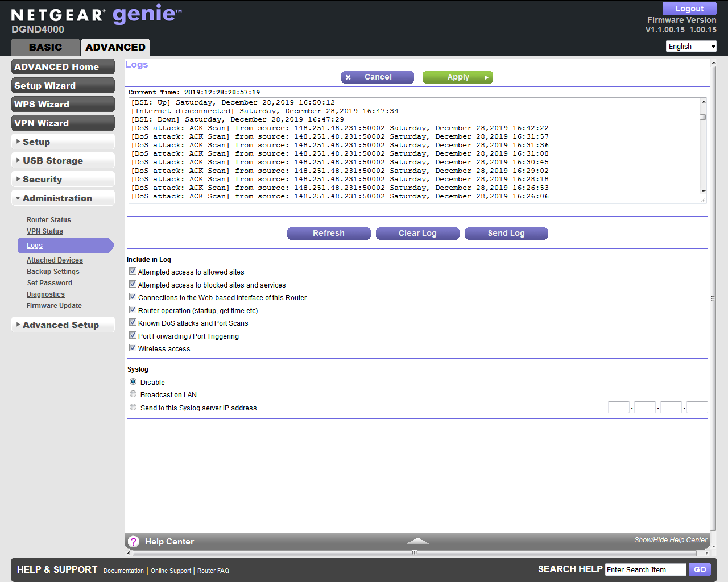
Task: Click horizontal scrollbar right arrow
Action: point(706,552)
